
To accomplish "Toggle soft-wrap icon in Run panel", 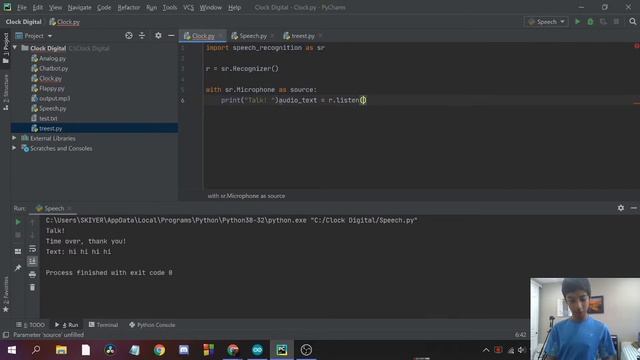I will click(x=32, y=249).
